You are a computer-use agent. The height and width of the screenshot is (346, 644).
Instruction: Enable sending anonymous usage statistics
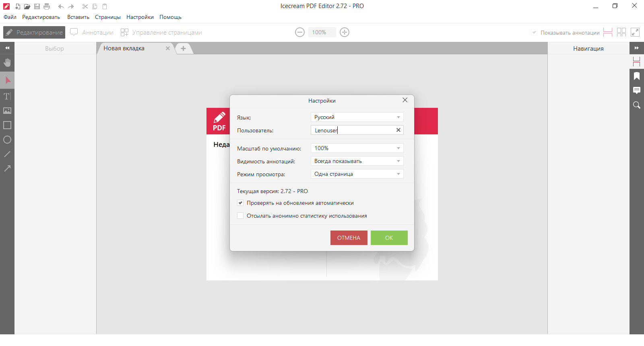click(240, 216)
